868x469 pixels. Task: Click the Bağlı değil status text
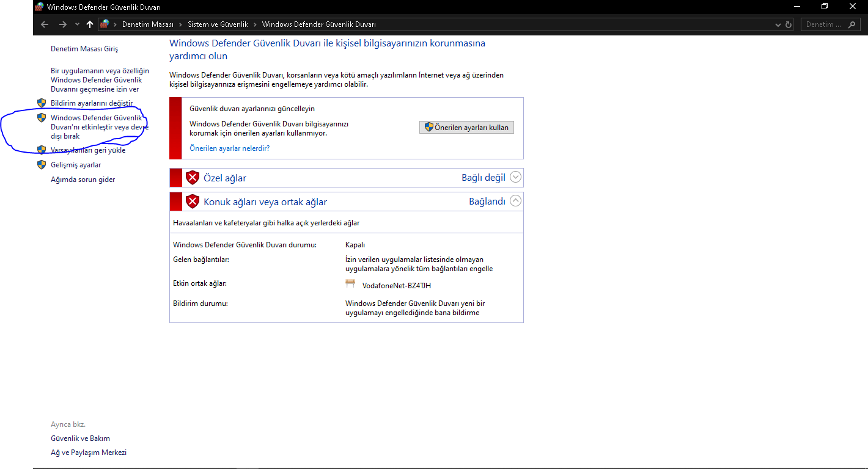pos(484,178)
